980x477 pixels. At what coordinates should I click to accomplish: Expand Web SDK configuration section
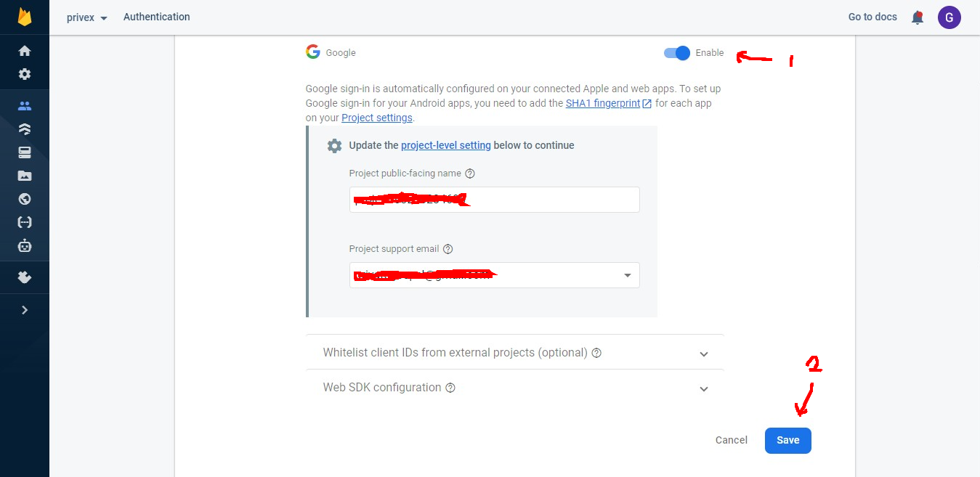tap(703, 388)
